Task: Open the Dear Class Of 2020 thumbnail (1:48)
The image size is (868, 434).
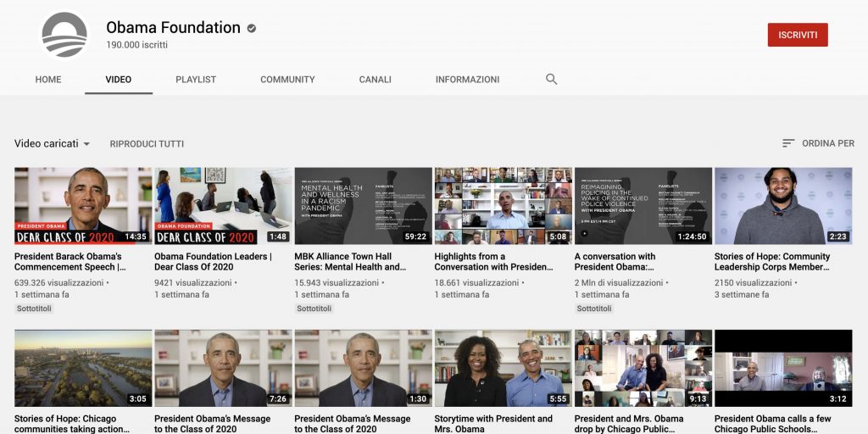Action: [223, 206]
